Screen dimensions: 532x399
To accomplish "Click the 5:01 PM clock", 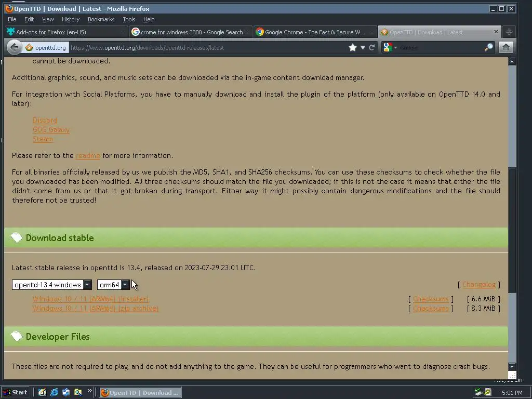I will click(x=512, y=393).
